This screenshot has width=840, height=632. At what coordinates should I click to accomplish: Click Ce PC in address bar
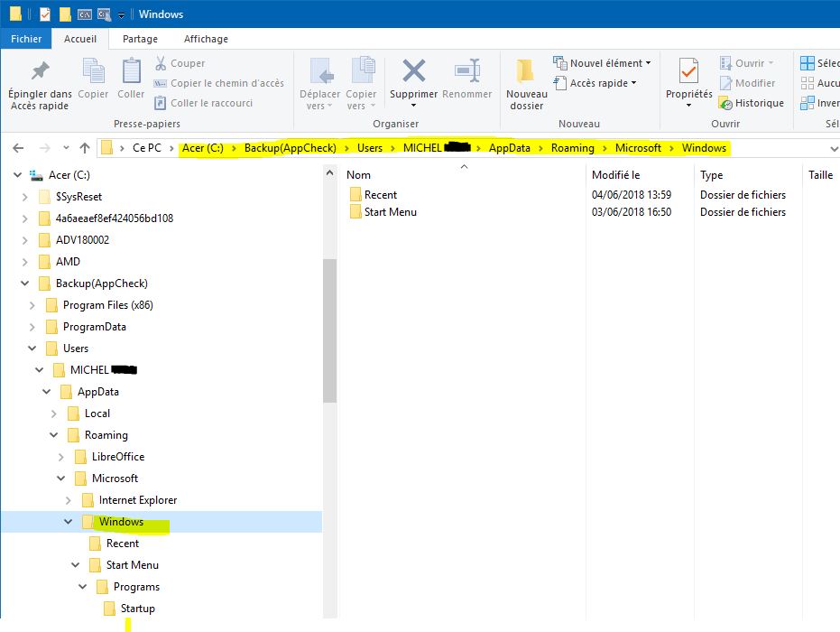click(x=147, y=148)
